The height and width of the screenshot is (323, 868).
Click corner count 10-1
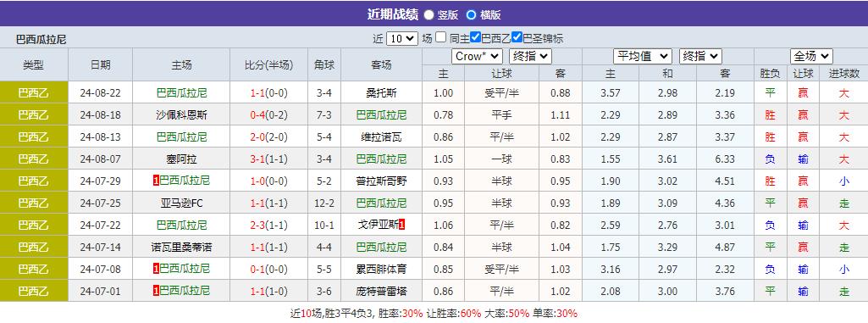point(324,225)
